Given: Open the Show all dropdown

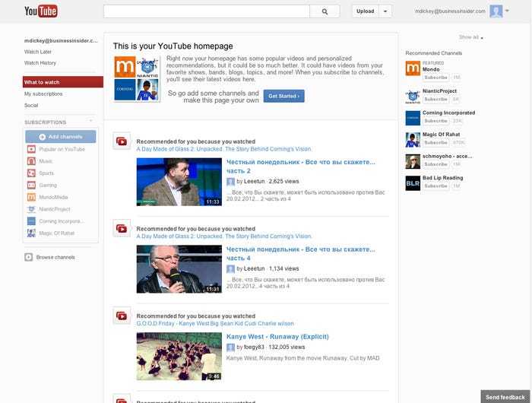Looking at the screenshot, I should [471, 37].
